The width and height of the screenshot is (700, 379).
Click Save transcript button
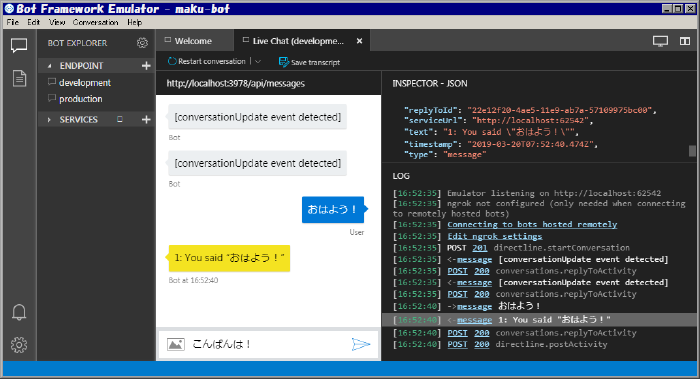point(309,62)
